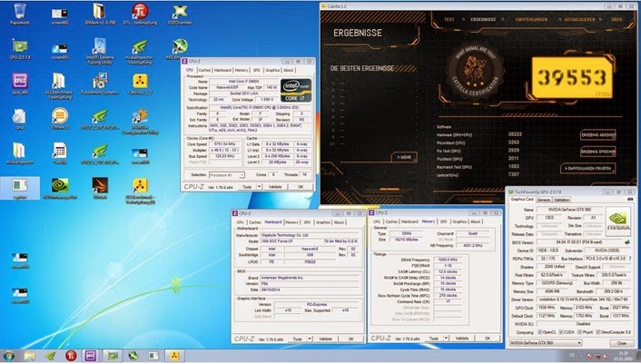The width and height of the screenshot is (641, 364).
Task: Launch Intel Extreme Tuning Utility shortcut
Action: point(100,45)
